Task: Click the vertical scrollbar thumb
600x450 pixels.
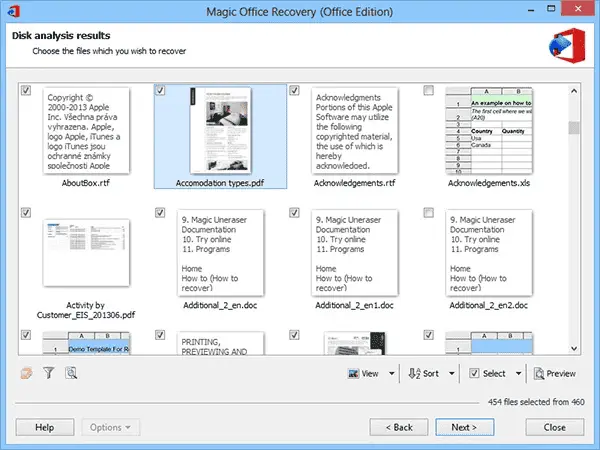Action: coord(574,128)
